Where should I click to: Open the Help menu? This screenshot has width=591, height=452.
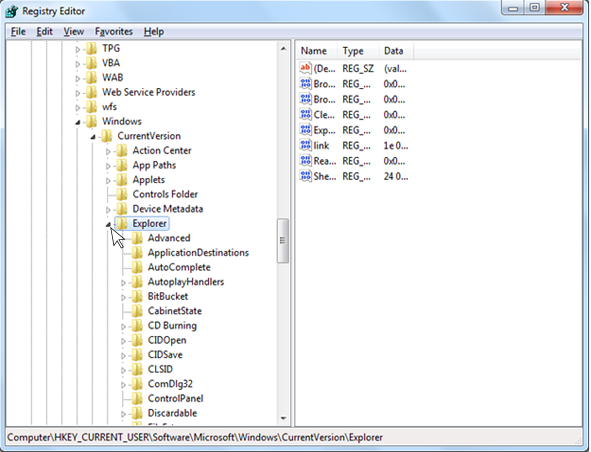click(153, 32)
